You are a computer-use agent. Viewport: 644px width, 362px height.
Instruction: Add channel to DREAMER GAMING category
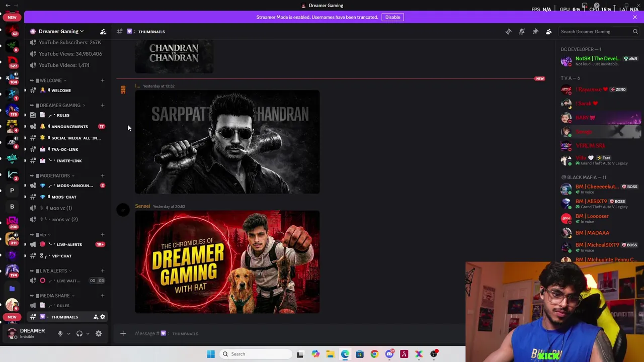tap(102, 105)
